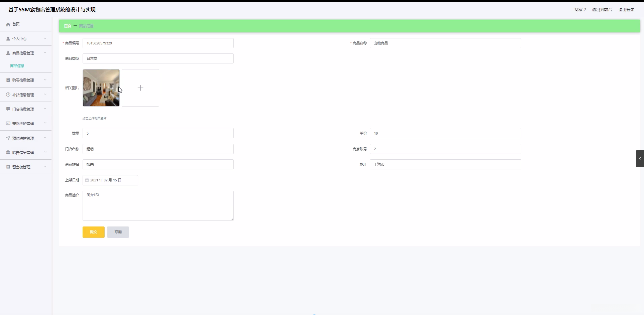Image resolution: width=644 pixels, height=315 pixels.
Task: Click the briefcase icon for 昭告信息管理
Action: tap(8, 152)
